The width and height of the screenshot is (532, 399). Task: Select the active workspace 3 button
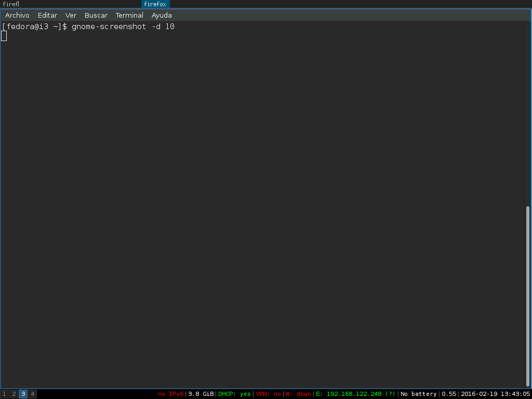pos(23,394)
